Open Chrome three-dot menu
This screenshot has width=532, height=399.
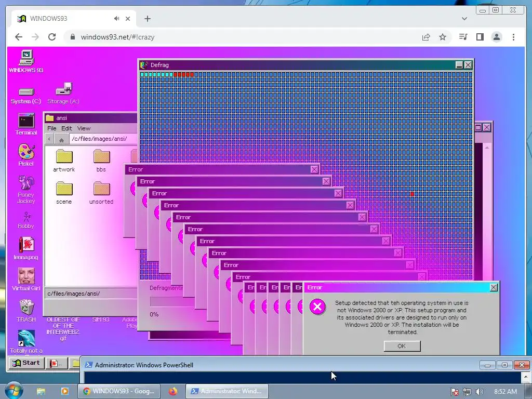coord(513,37)
